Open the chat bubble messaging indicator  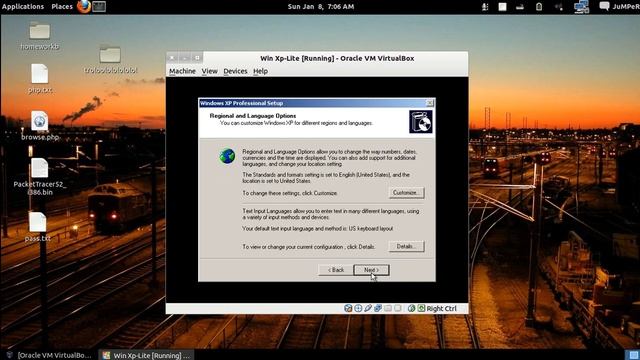604,6
